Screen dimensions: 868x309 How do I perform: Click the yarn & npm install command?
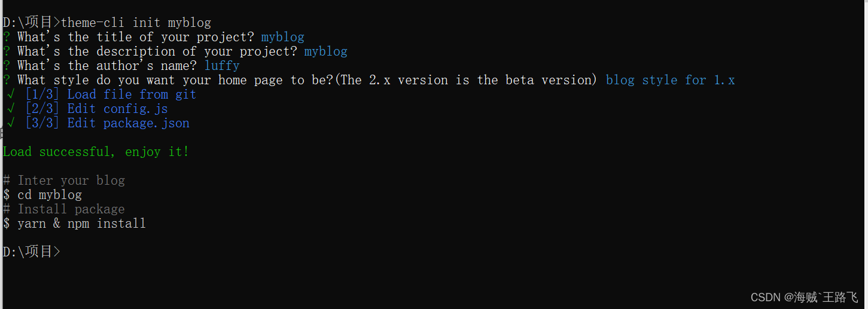point(81,224)
